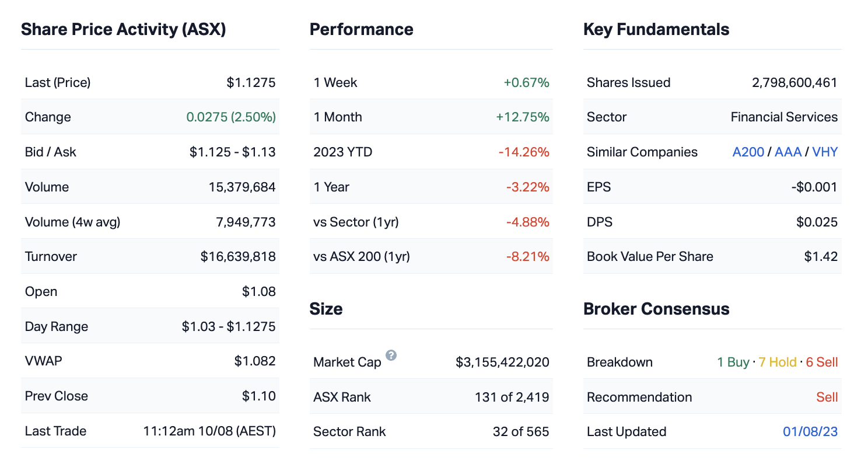This screenshot has width=868, height=474.
Task: Open the VHY similar company link
Action: [x=825, y=152]
